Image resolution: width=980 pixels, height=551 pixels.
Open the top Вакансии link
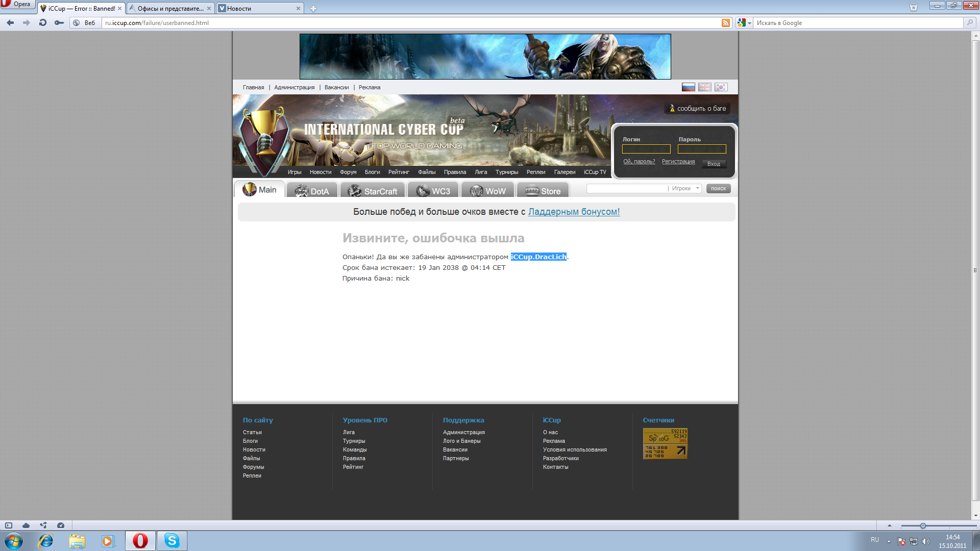(x=337, y=87)
